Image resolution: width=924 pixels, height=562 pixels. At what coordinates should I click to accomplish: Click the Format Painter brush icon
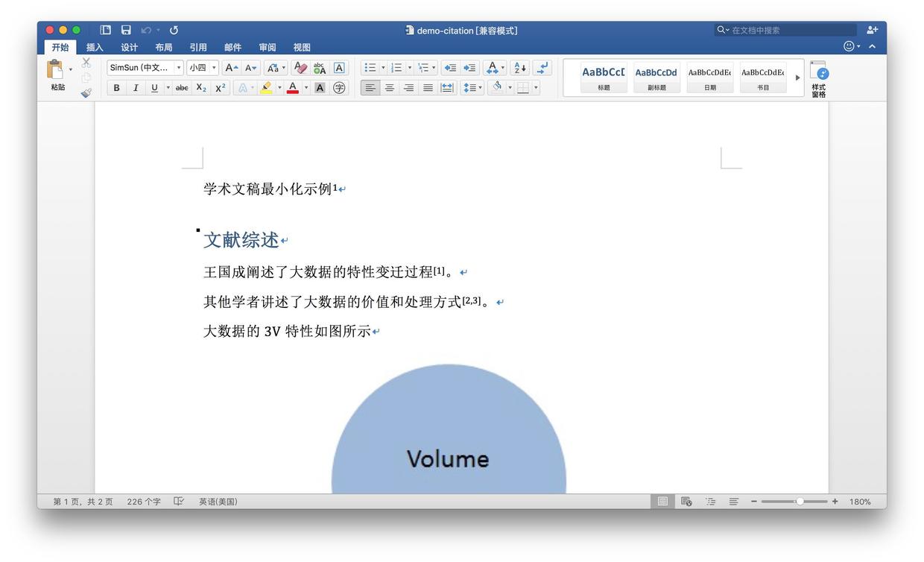(86, 93)
